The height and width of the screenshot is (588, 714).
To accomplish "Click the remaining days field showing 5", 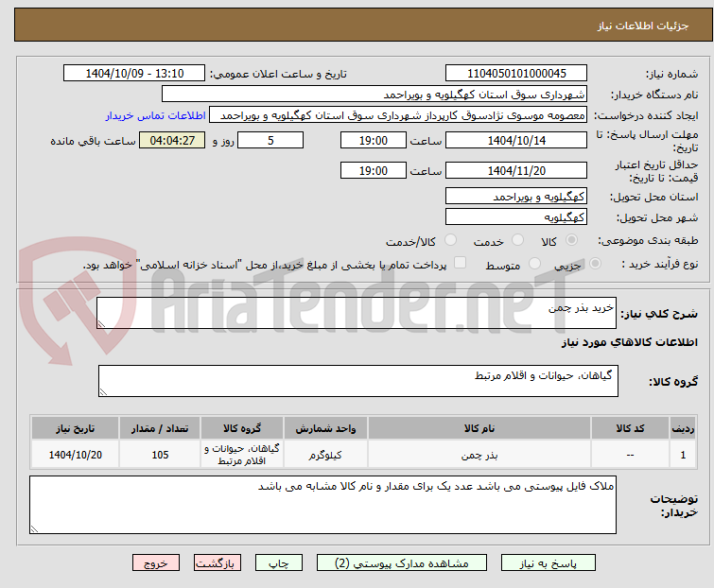I will [x=270, y=140].
